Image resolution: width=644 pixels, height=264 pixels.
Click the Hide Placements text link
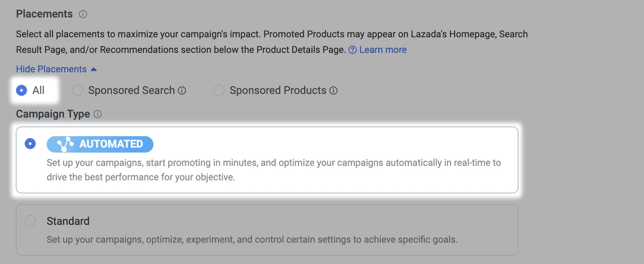(51, 69)
